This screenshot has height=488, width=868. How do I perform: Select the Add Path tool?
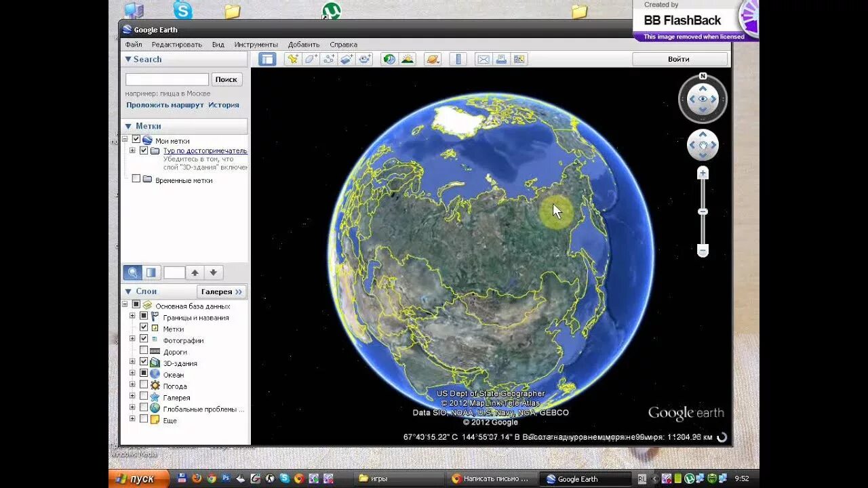[329, 59]
